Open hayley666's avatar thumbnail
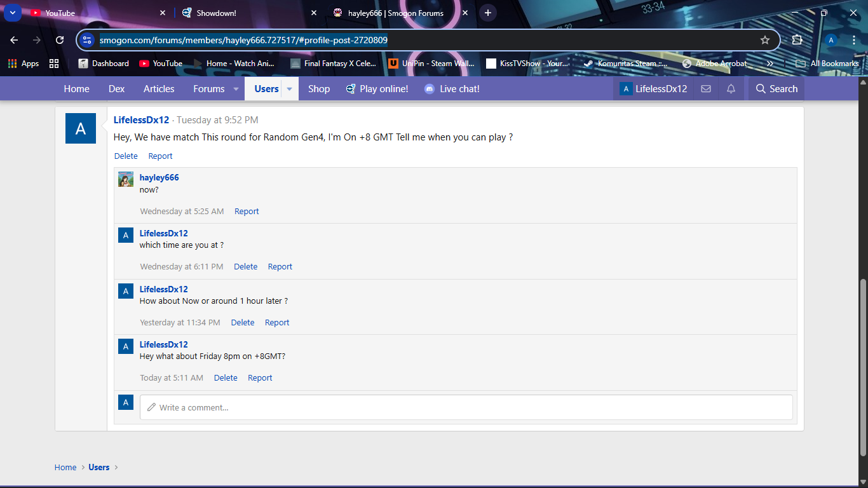The width and height of the screenshot is (868, 488). tap(126, 179)
